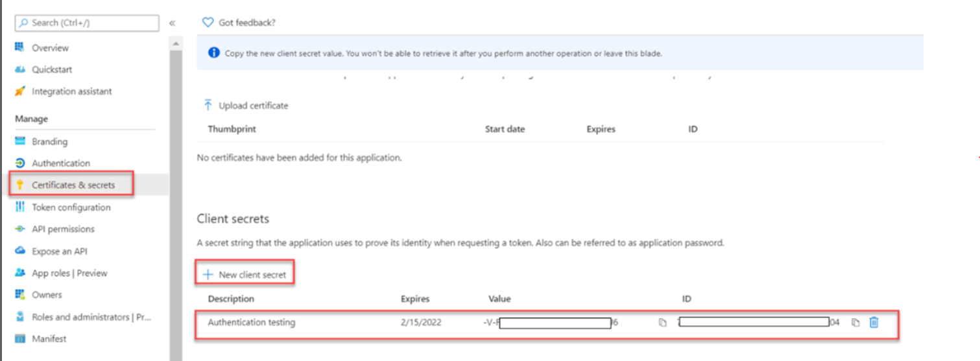980x361 pixels.
Task: Select API permissions in sidebar
Action: point(63,229)
